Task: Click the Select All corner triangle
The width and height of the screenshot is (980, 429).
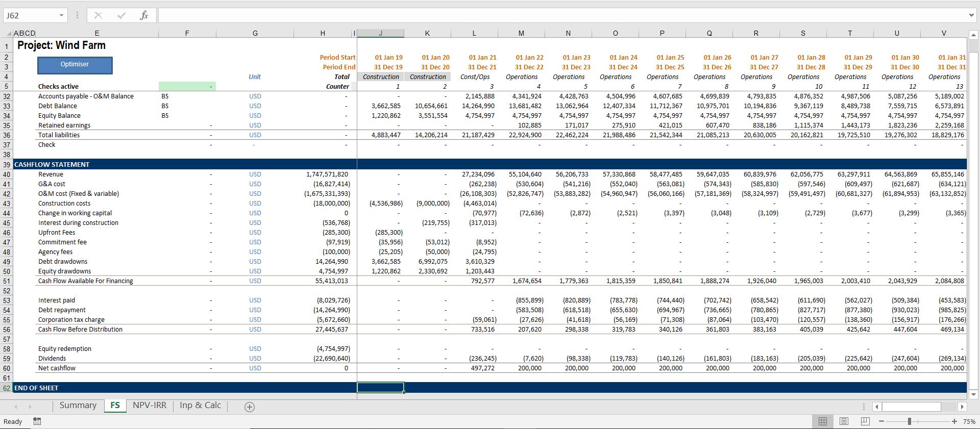Action: coord(8,33)
